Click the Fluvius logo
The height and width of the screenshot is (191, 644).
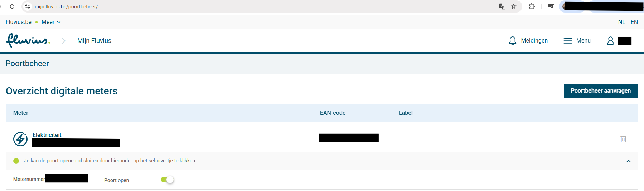point(28,41)
